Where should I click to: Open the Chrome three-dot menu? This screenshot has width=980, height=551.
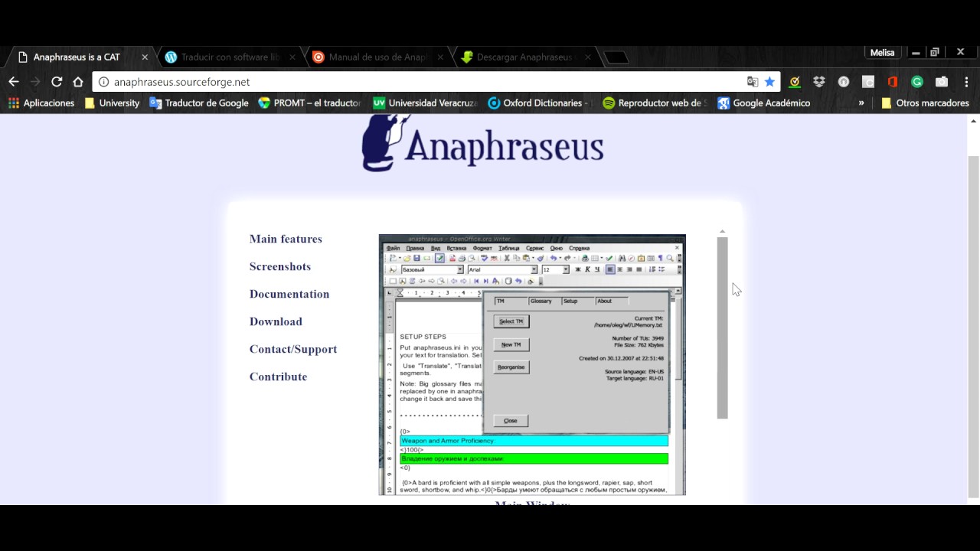click(966, 82)
